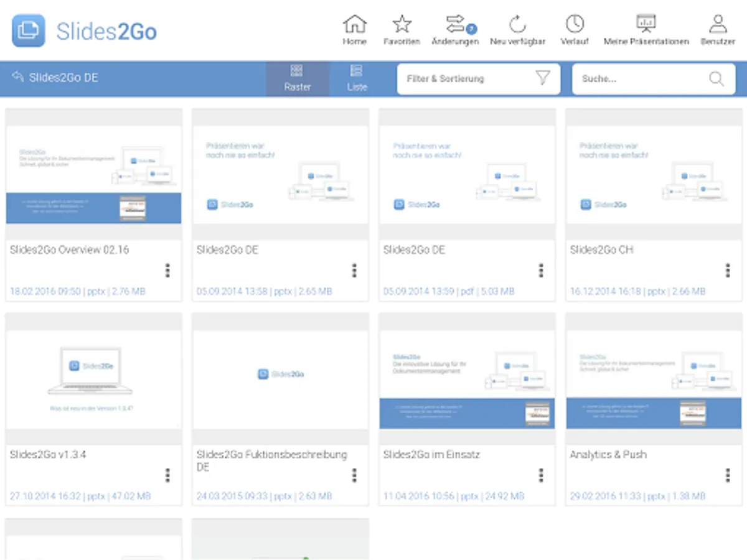Screen dimensions: 747x560
Task: Click date text 27.10.2014 16:32
Action: [x=45, y=496]
